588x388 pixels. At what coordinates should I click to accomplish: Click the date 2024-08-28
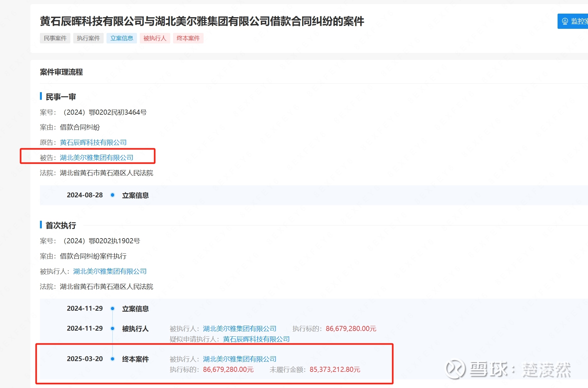pos(85,195)
